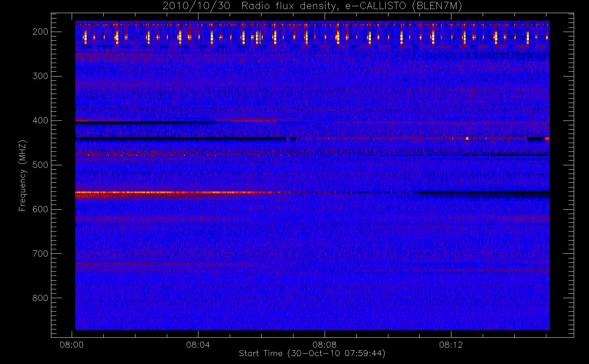Click the 700 frequency axis label

tap(40, 254)
